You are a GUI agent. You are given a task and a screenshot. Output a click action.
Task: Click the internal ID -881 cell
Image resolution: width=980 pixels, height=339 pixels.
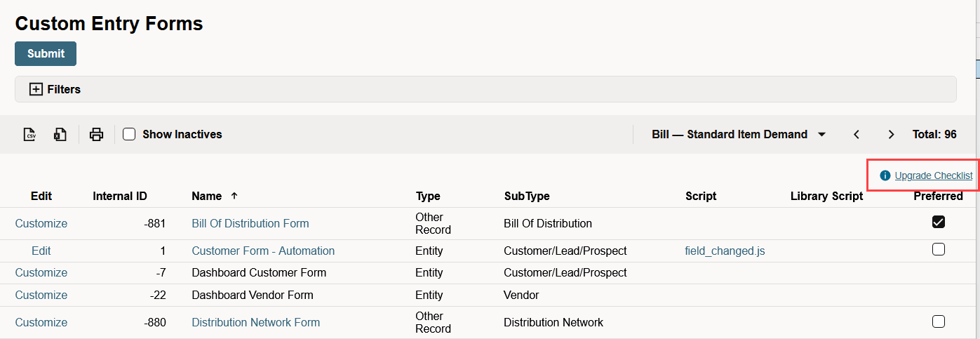tap(155, 223)
